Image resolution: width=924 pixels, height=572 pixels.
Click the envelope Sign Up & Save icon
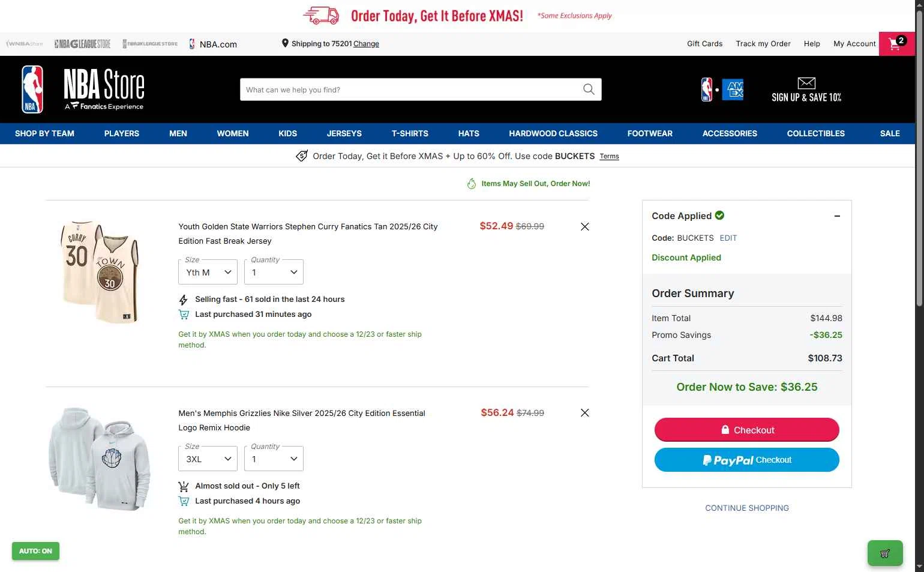click(x=806, y=83)
